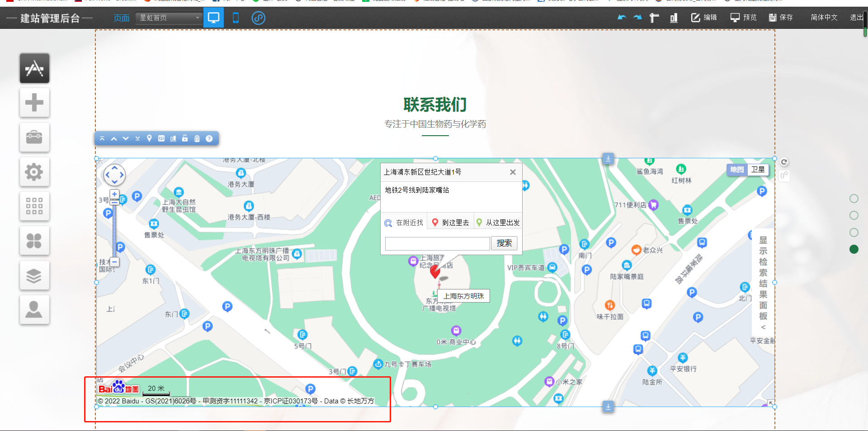Open the map marker settings icon
This screenshot has height=431, width=868.
(x=149, y=138)
